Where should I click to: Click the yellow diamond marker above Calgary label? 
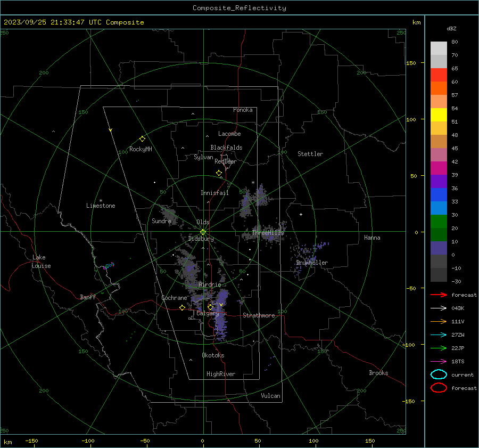click(210, 307)
